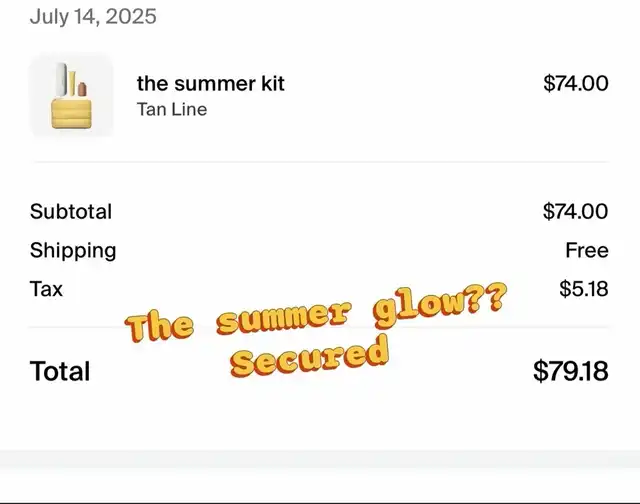The image size is (640, 504).
Task: Tap the 'Secured' overlay sticker text
Action: 309,356
